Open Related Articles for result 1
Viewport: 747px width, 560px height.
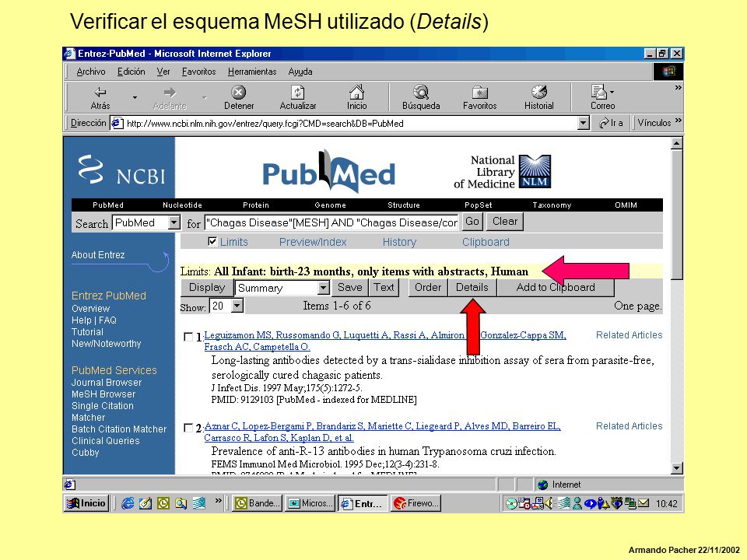(629, 334)
